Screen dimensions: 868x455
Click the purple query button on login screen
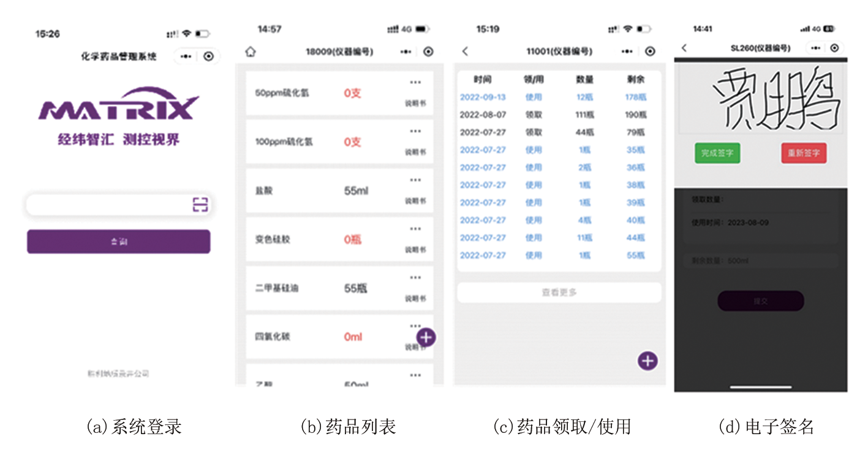click(x=118, y=242)
